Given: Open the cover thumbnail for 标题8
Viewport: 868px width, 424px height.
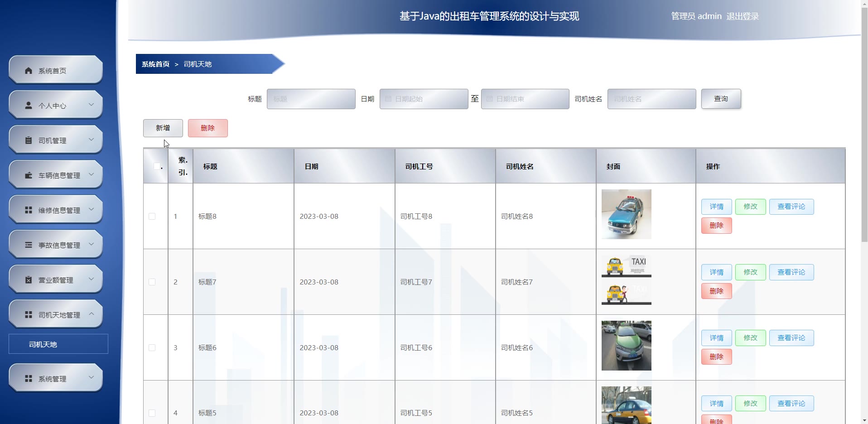Looking at the screenshot, I should pyautogui.click(x=627, y=214).
